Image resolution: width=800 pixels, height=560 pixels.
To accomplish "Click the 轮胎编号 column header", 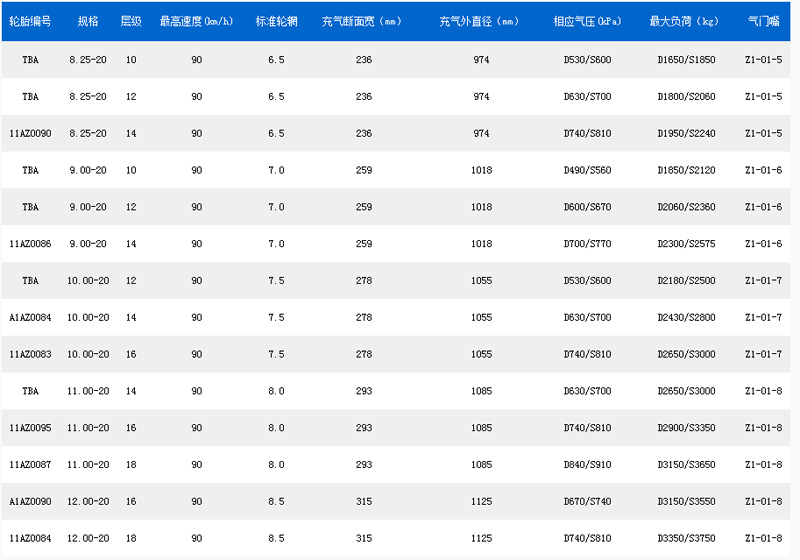I will [x=30, y=21].
